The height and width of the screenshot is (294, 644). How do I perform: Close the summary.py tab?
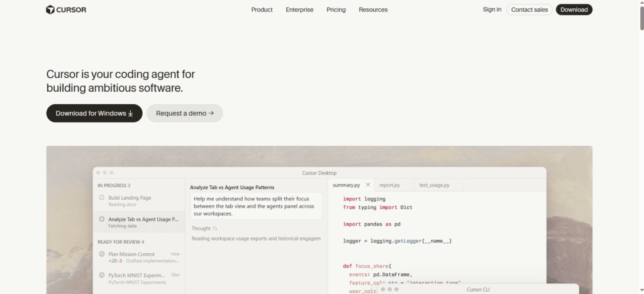click(x=368, y=185)
